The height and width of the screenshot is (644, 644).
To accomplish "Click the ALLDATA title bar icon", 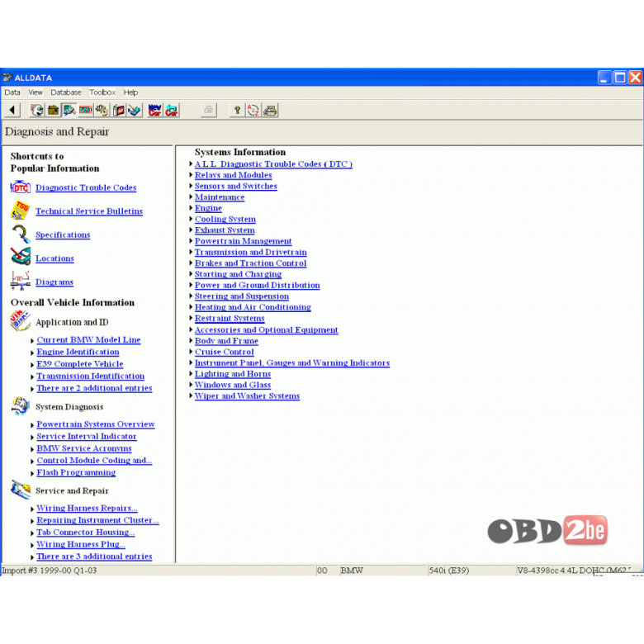I will pos(7,78).
